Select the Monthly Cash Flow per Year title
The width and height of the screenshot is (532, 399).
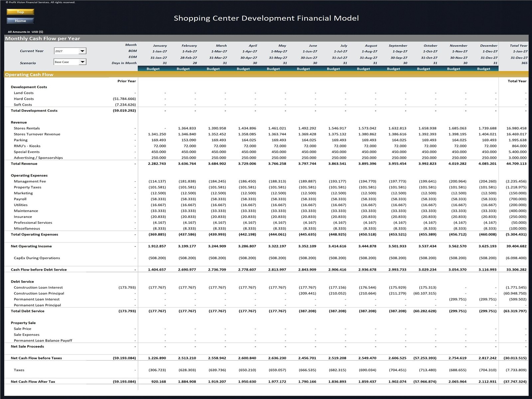[43, 39]
